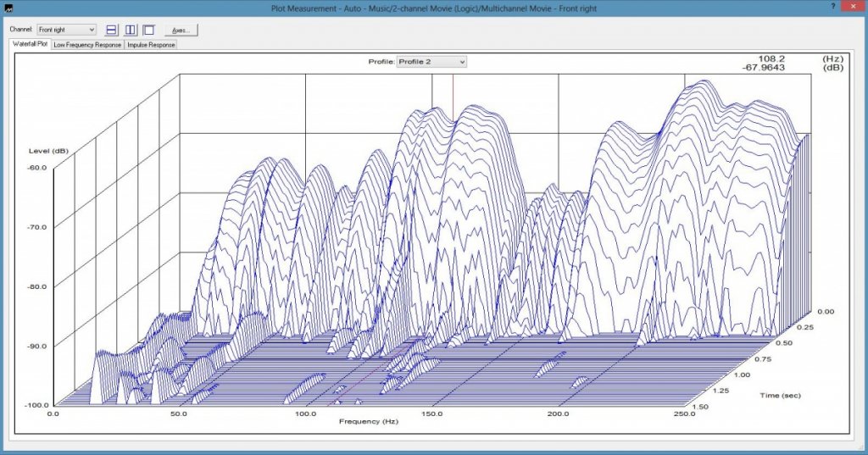
Task: Open the Axes settings button
Action: (181, 30)
